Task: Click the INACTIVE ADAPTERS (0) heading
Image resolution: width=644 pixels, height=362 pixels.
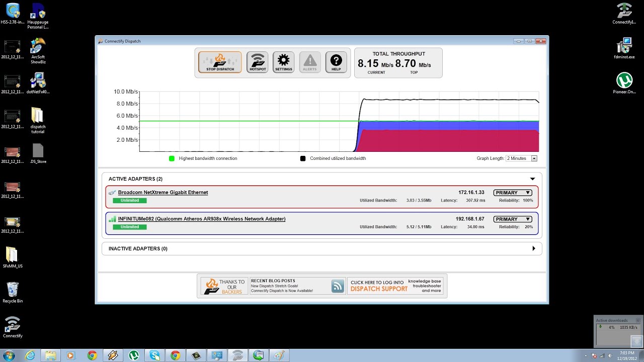Action: point(138,248)
